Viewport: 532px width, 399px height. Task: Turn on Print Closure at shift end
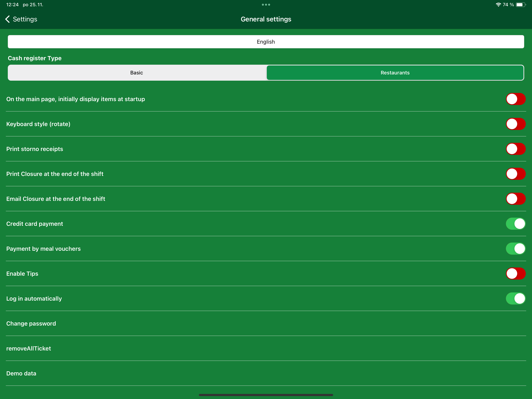pos(516,174)
